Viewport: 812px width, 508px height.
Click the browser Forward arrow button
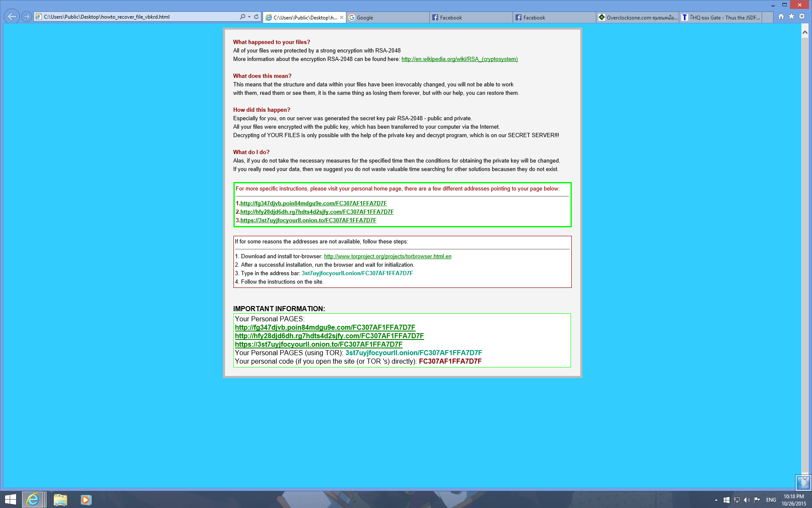(27, 17)
